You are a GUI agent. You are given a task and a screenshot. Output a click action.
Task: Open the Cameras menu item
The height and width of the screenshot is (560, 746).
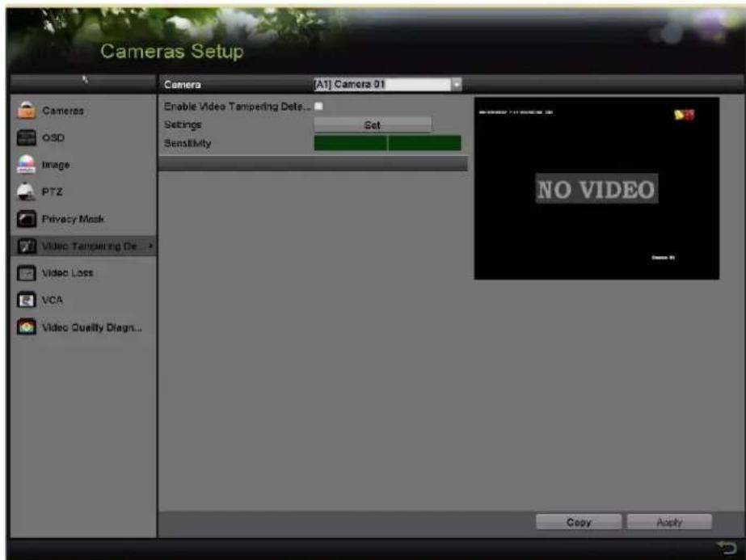tap(83, 111)
